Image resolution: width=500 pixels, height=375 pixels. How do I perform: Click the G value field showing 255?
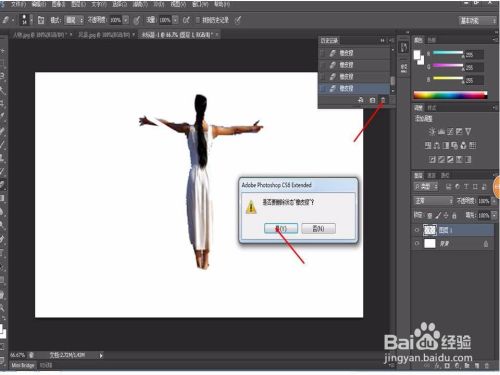(475, 67)
